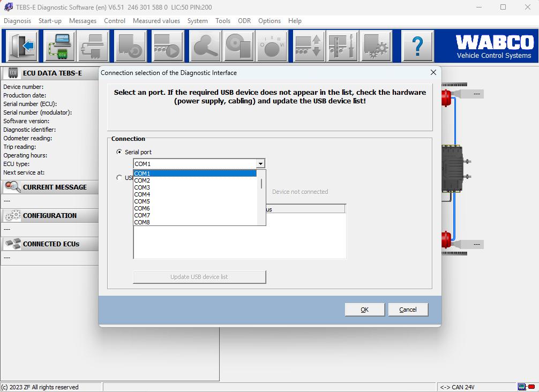Open Help via the question mark icon
The height and width of the screenshot is (392, 539).
click(x=417, y=46)
